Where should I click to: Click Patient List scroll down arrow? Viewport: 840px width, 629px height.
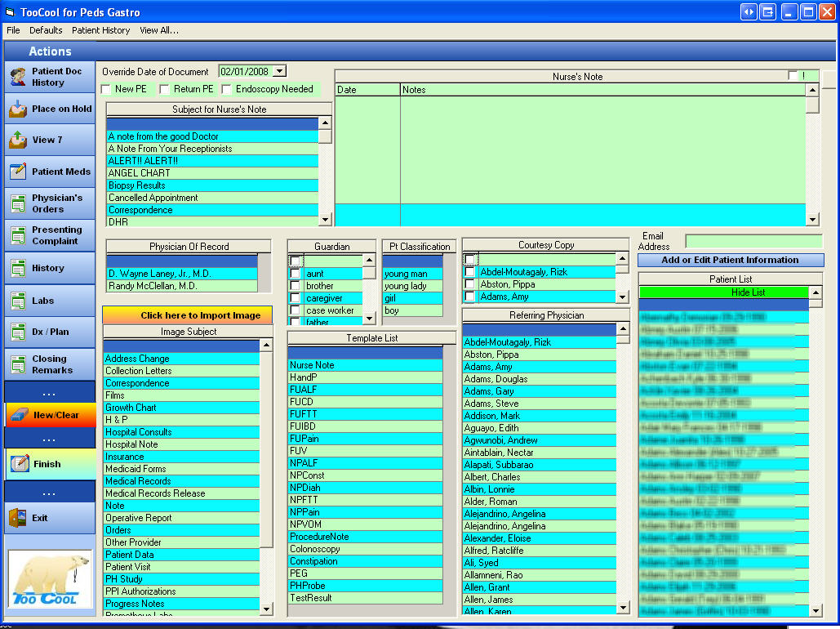click(x=816, y=610)
